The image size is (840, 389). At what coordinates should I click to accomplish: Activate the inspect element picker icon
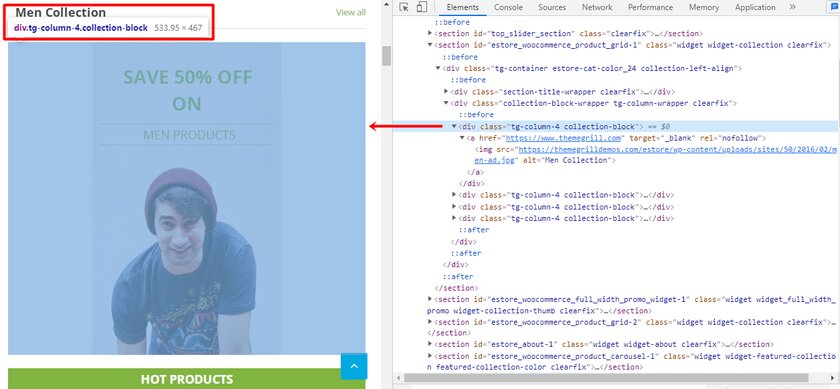[404, 7]
